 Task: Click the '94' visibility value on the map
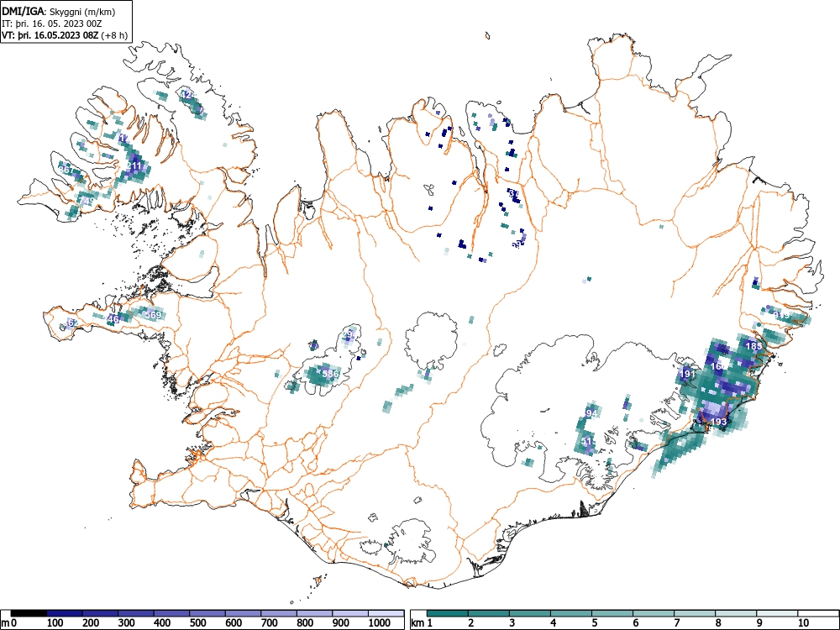(591, 413)
